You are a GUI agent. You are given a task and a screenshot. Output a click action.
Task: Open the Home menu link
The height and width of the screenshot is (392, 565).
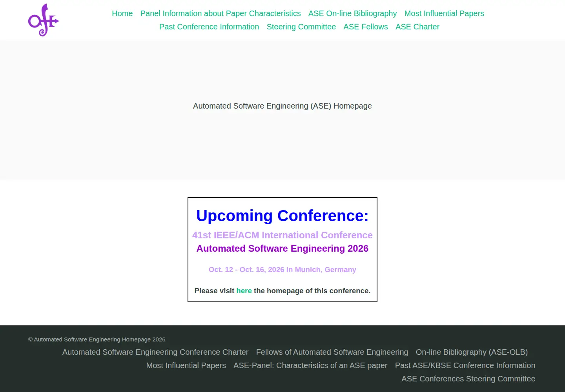click(x=122, y=13)
